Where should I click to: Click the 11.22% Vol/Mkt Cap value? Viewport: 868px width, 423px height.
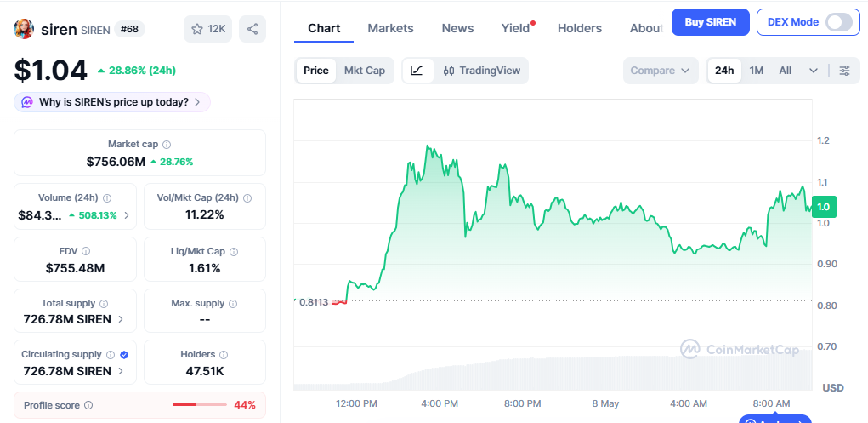(x=204, y=215)
